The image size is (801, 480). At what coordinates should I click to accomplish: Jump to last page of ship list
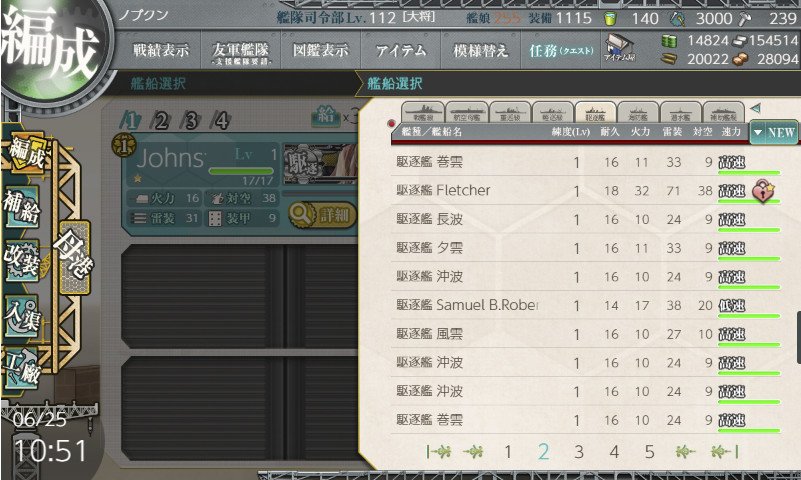724,451
